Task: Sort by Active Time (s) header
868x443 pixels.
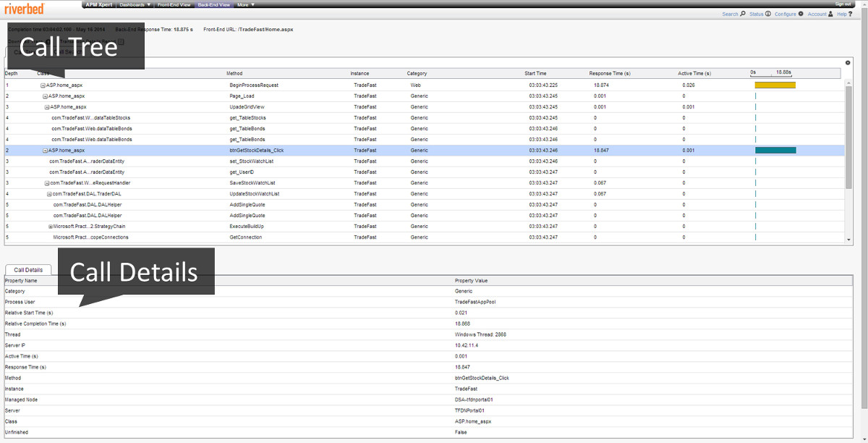Action: 694,73
